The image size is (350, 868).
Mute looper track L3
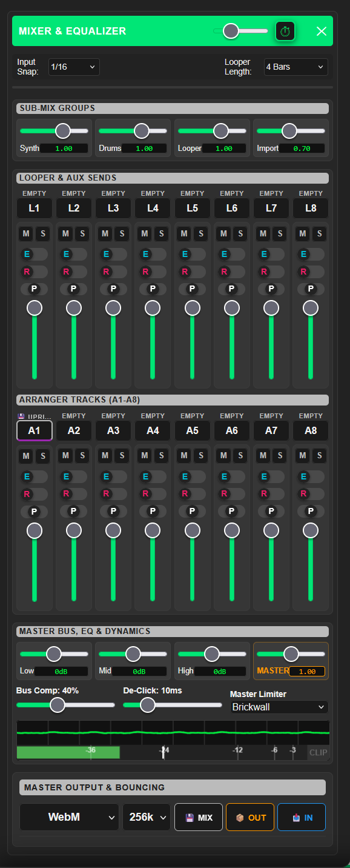tap(105, 233)
